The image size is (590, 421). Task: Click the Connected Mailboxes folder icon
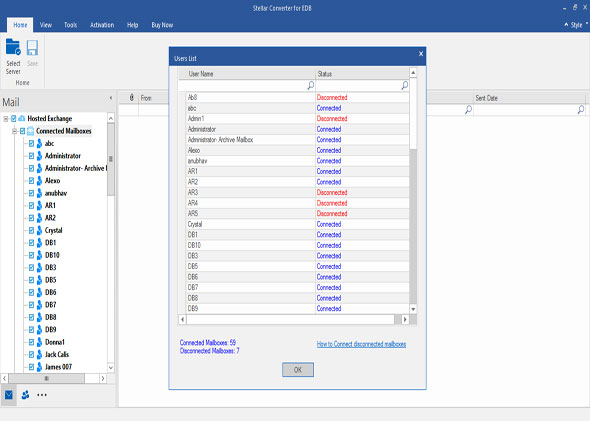[30, 131]
